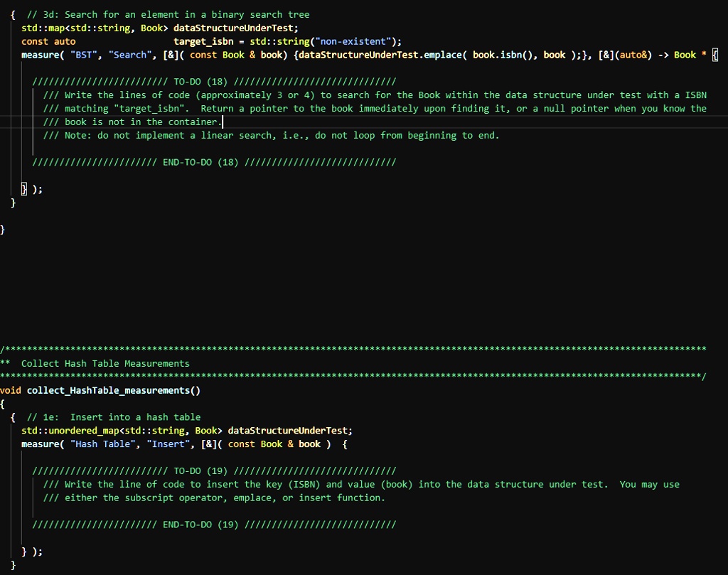Click the '// 3d: Search for an element' comment

coord(168,14)
